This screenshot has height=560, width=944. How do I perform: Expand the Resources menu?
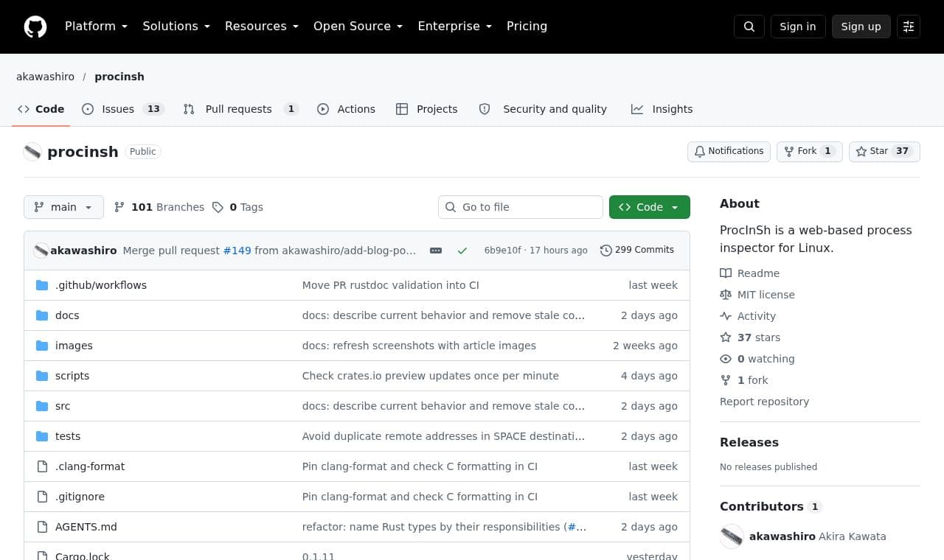[262, 27]
